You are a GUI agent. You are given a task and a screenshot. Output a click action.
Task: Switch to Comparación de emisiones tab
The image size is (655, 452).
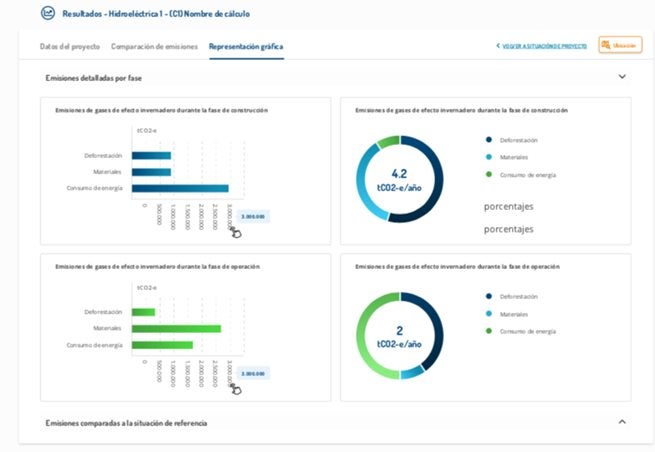click(x=154, y=46)
